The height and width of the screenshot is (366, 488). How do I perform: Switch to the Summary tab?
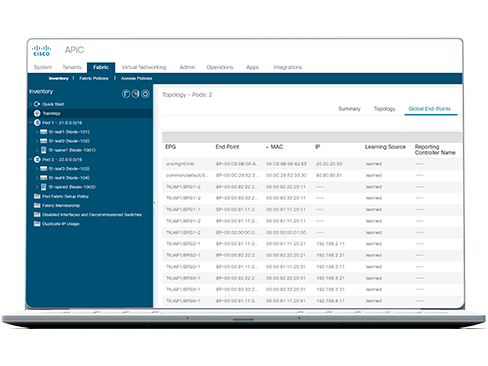click(349, 109)
